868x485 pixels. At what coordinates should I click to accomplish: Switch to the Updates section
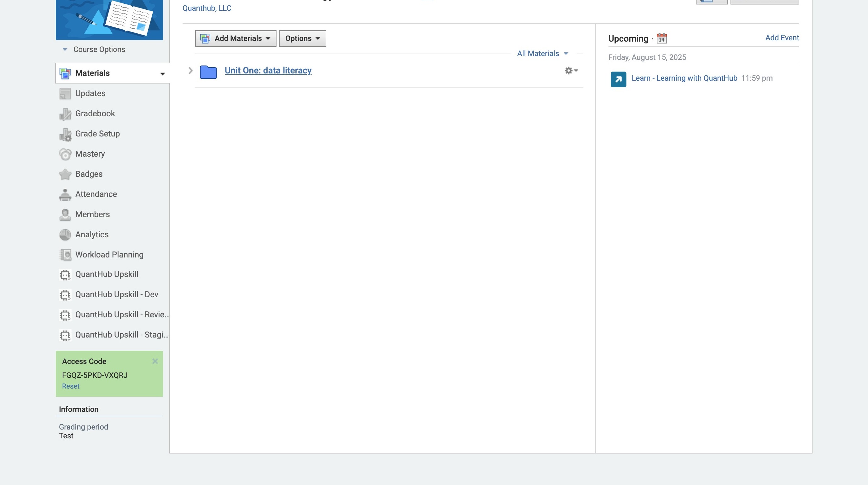[x=90, y=93]
